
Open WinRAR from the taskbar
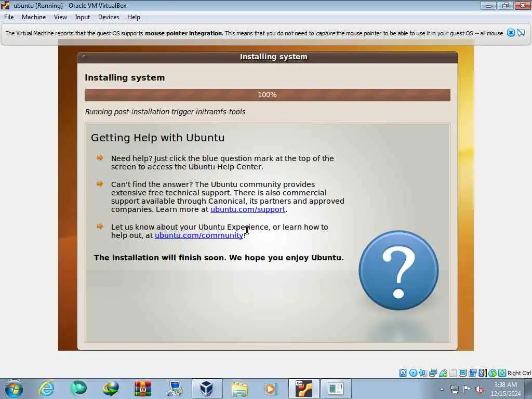pyautogui.click(x=143, y=389)
